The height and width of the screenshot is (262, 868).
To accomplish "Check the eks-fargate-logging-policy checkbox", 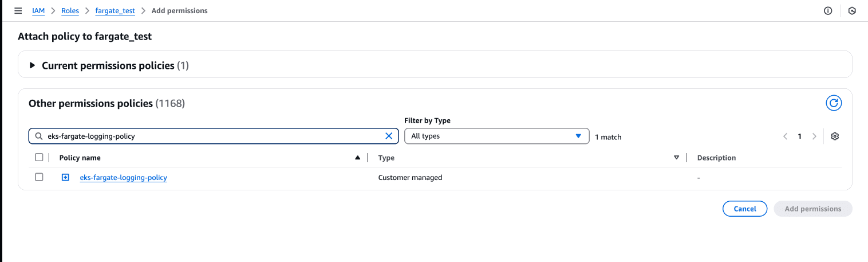I will tap(39, 178).
